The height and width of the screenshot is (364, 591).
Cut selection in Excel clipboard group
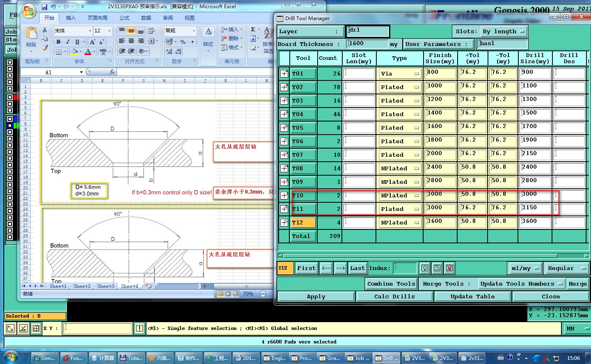(44, 30)
